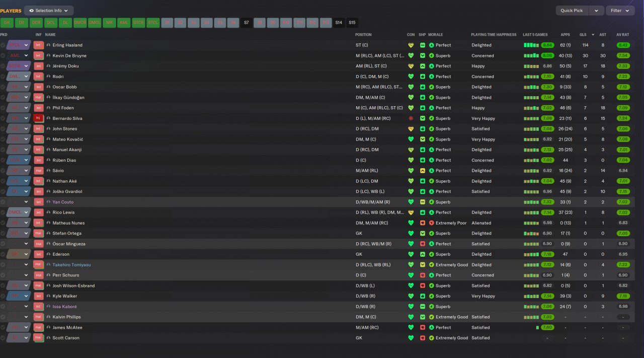
Task: Click Kalvin Phillips's Extremely Good morale icon
Action: click(431, 317)
